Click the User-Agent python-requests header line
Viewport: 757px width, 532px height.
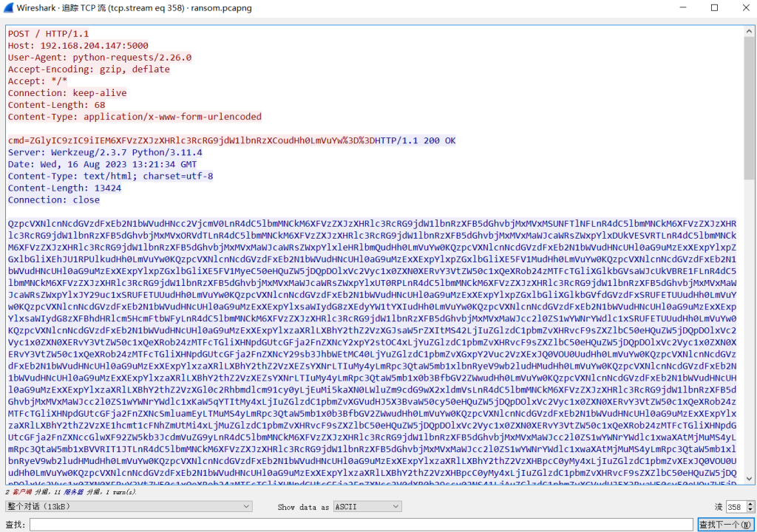click(100, 57)
